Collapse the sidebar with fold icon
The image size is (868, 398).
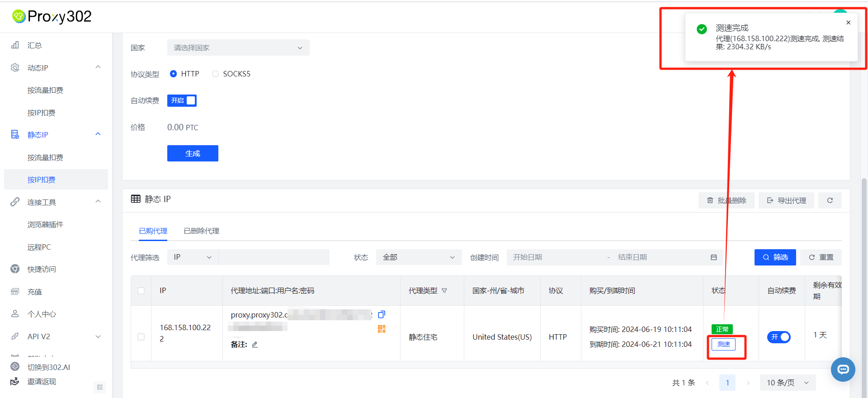pos(100,387)
